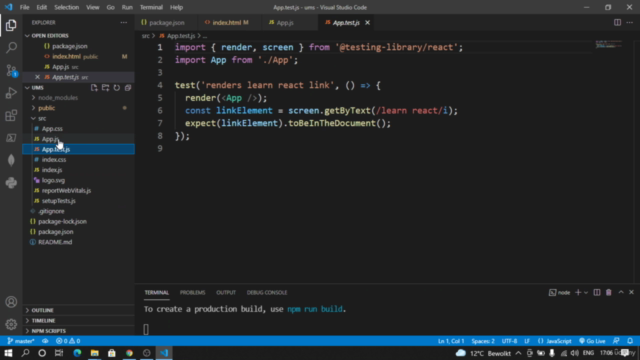Change the UTF-8 encoding
The height and width of the screenshot is (360, 640).
click(509, 341)
